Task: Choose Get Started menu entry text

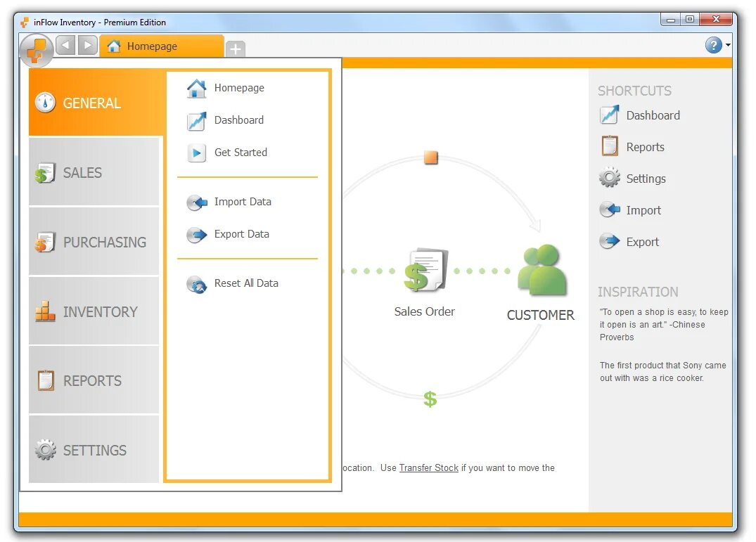Action: pos(241,153)
